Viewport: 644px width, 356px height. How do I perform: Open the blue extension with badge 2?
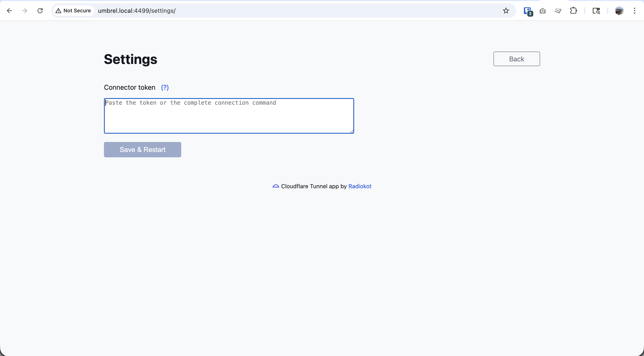528,11
